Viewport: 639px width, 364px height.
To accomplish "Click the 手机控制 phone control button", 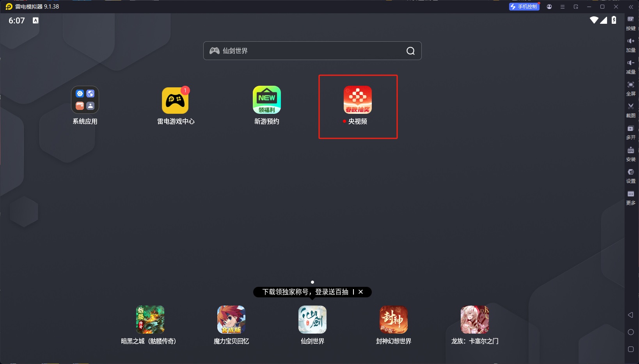I will pos(524,7).
